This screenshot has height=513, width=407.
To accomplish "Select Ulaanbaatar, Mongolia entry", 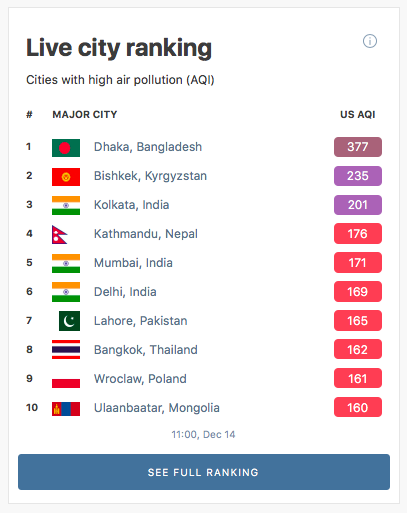I will (x=157, y=408).
